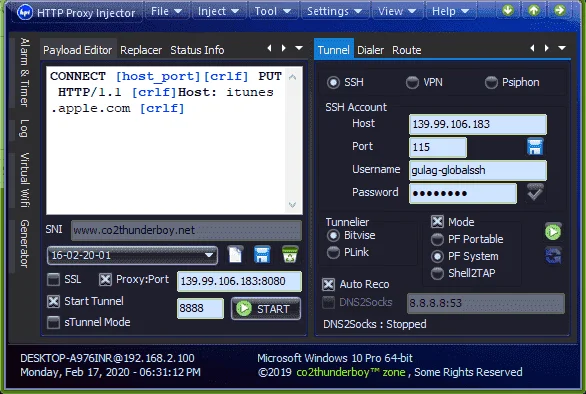
Task: Toggle the Proxy:Port checkbox
Action: click(105, 279)
